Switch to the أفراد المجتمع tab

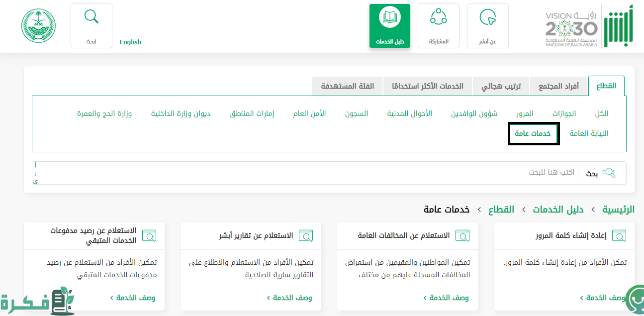pos(558,86)
